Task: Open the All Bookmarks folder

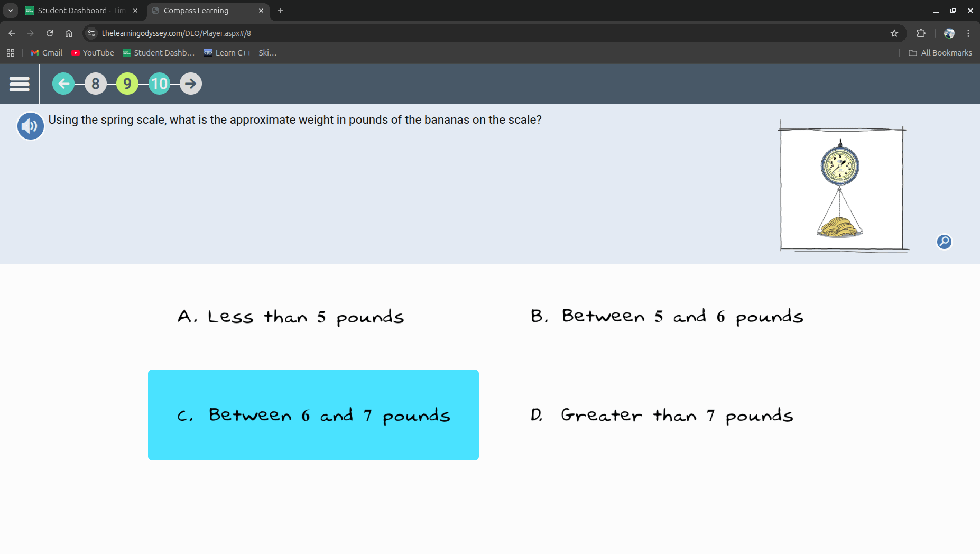Action: pos(940,53)
